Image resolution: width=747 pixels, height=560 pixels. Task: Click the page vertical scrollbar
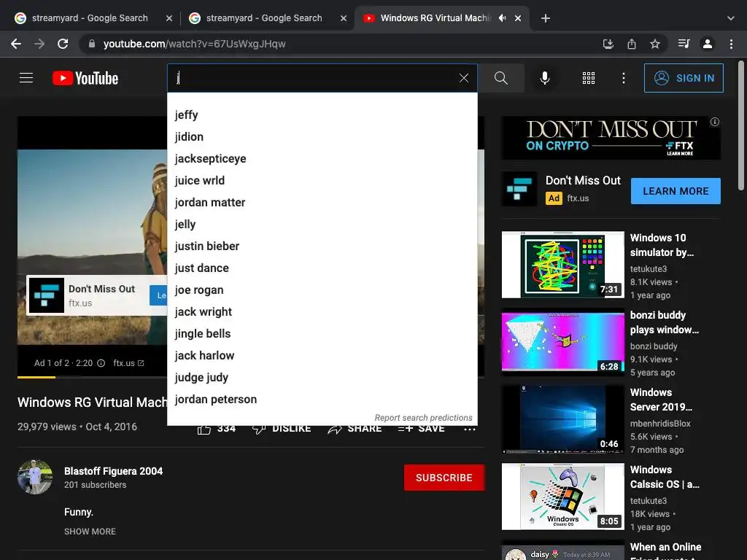tap(741, 125)
